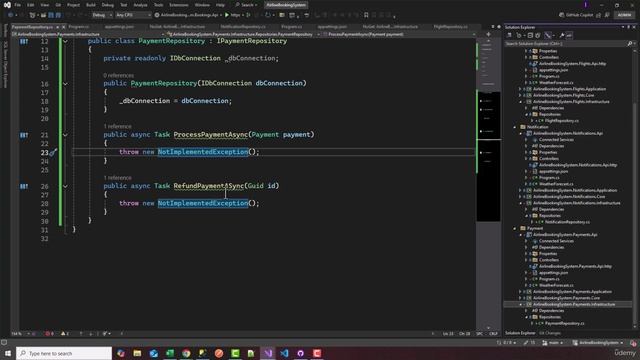Click the AirlineBookingSystem repository in status bar
The image size is (640, 360).
pyautogui.click(x=598, y=343)
